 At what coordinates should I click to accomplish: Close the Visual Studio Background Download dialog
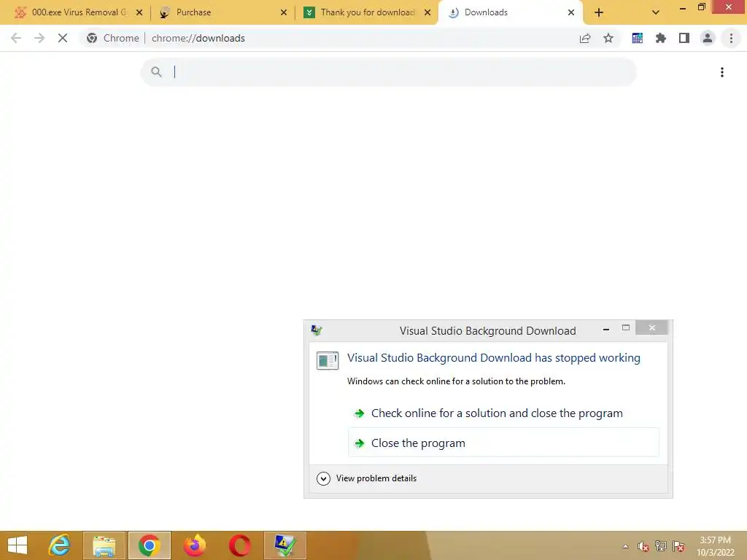coord(651,327)
